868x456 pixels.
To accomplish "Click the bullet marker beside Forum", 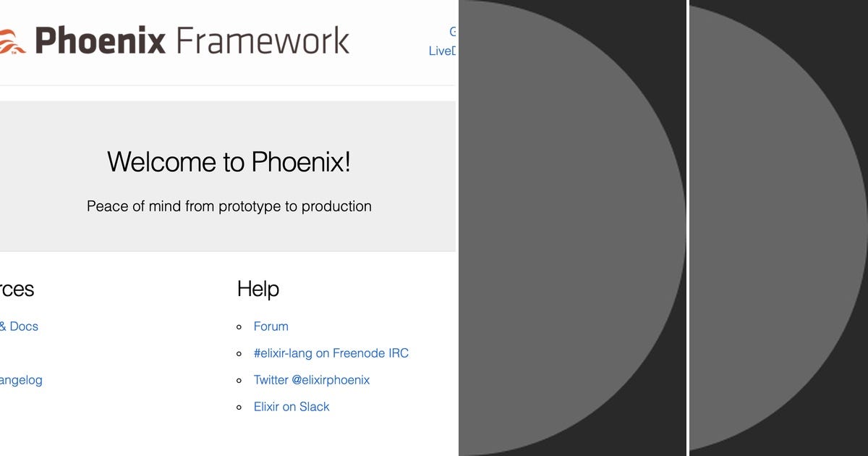I will coord(239,327).
